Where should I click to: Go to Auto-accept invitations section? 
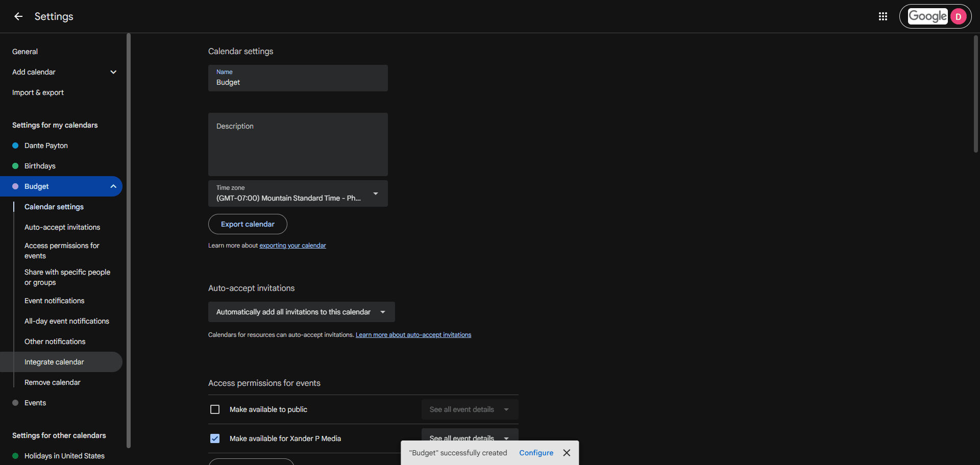pyautogui.click(x=62, y=227)
